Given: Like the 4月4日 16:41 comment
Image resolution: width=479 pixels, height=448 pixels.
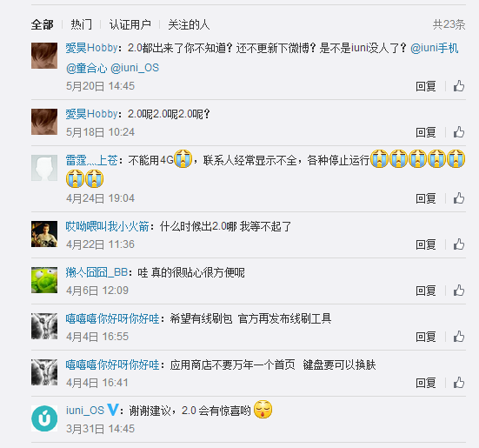Looking at the screenshot, I should click(x=459, y=383).
